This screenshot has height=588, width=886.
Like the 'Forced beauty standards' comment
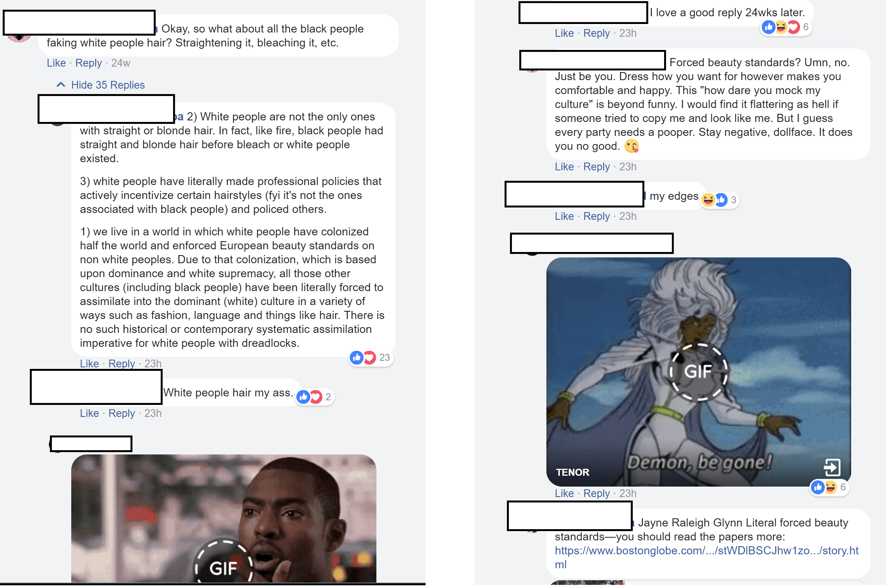[x=564, y=166]
